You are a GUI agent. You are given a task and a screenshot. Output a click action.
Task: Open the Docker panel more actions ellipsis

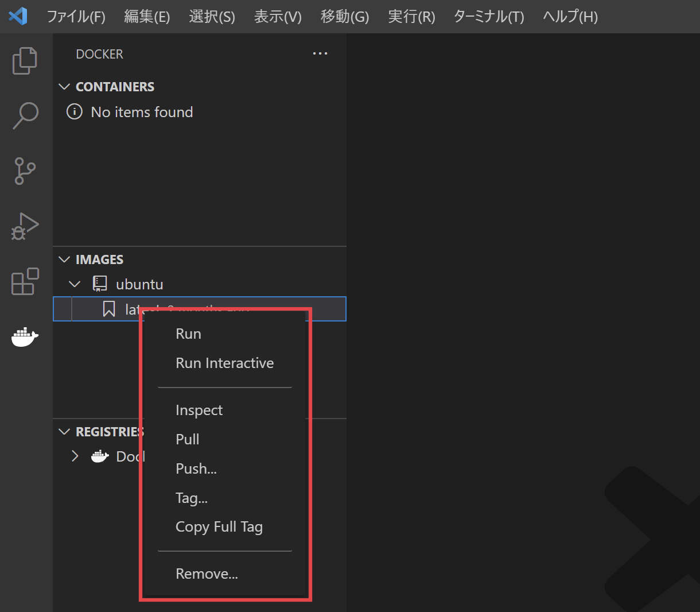[320, 53]
